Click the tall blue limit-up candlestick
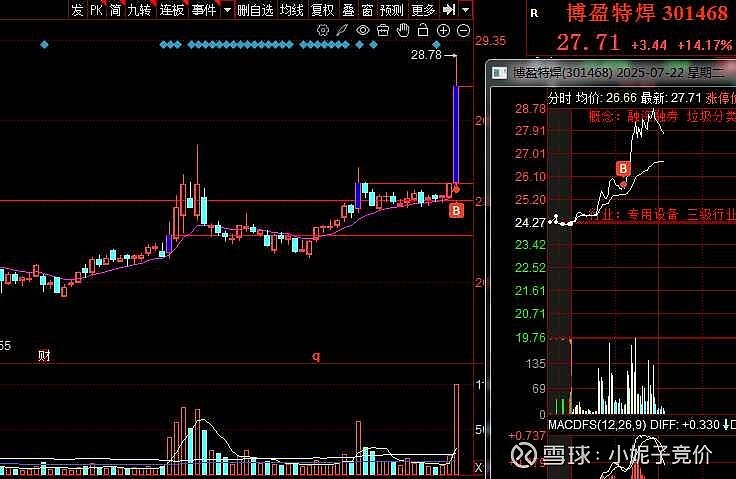This screenshot has width=736, height=479. click(x=456, y=135)
